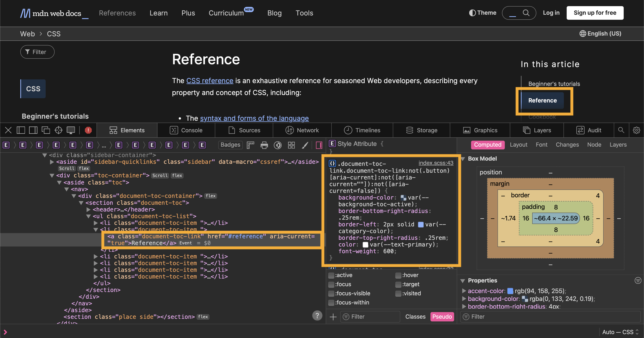
Task: Enable the :hover pseudo-class checkbox
Action: pos(398,275)
